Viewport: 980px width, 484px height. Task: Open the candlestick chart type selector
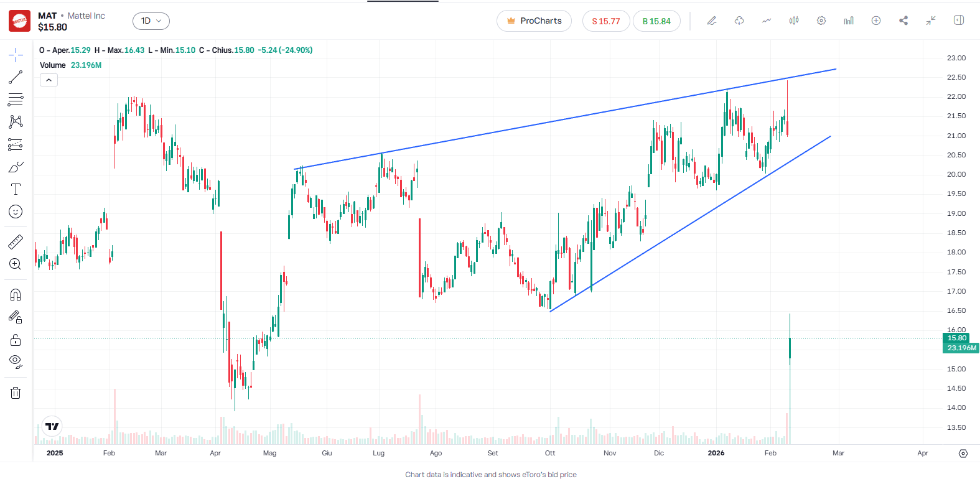tap(793, 21)
